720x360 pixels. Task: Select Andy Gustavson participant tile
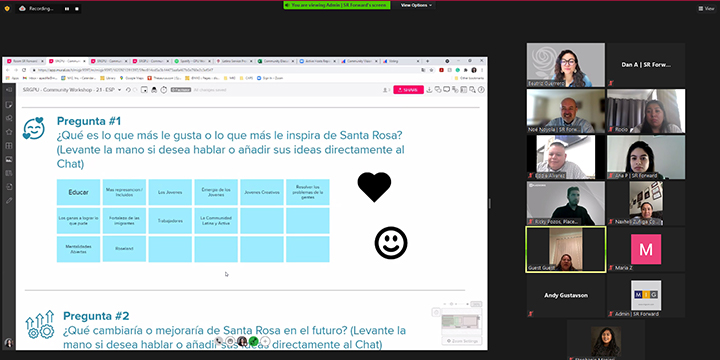(566, 295)
